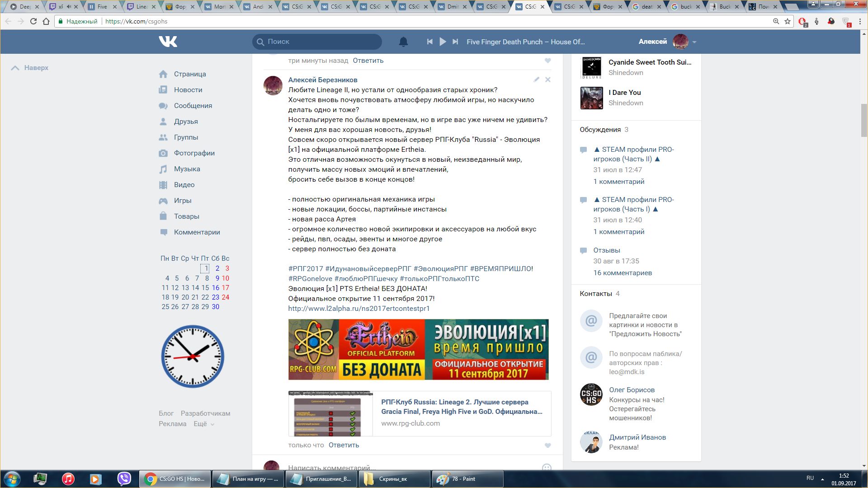This screenshot has width=868, height=488.
Task: Open Сообщения in left menu
Action: pos(193,106)
